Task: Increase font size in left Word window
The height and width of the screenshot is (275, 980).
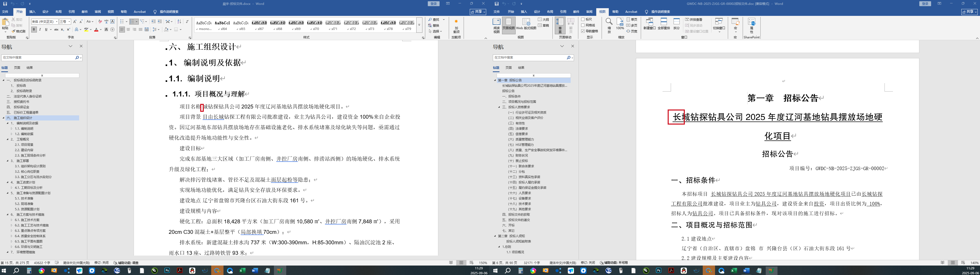Action: [74, 22]
